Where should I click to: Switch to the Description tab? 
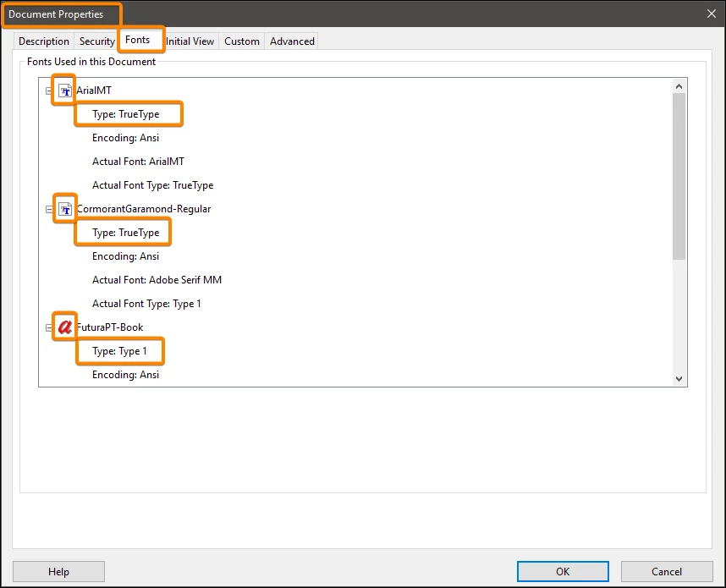point(43,41)
